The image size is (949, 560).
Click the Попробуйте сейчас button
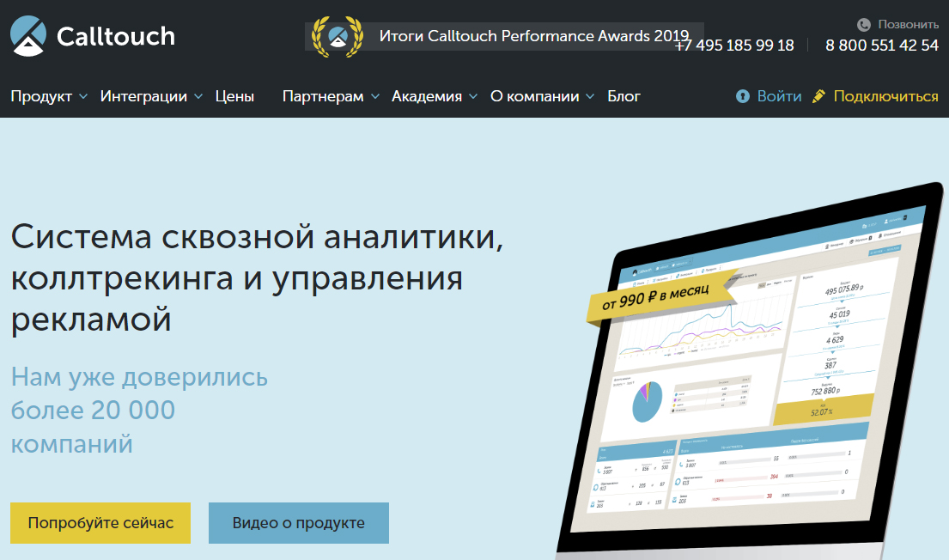[100, 523]
